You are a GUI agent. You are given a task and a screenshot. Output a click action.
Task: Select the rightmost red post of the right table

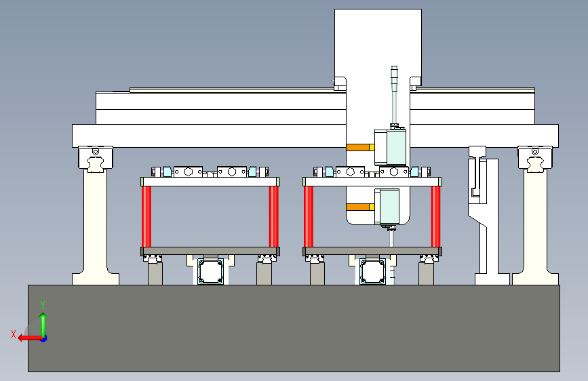436,216
